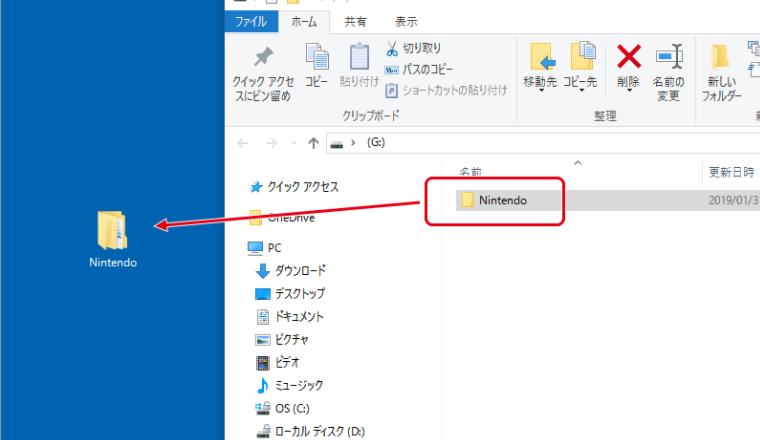Go up one level with up arrow
The width and height of the screenshot is (760, 440).
pyautogui.click(x=314, y=143)
